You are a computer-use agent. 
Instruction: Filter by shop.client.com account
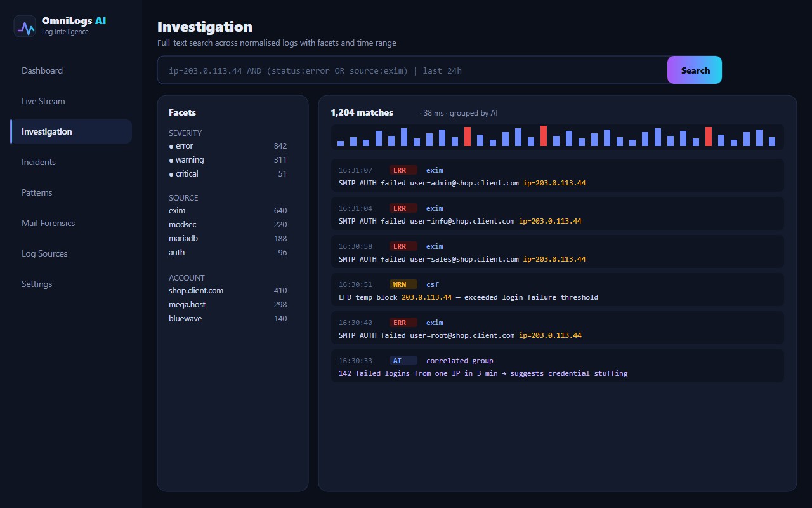pos(228,291)
